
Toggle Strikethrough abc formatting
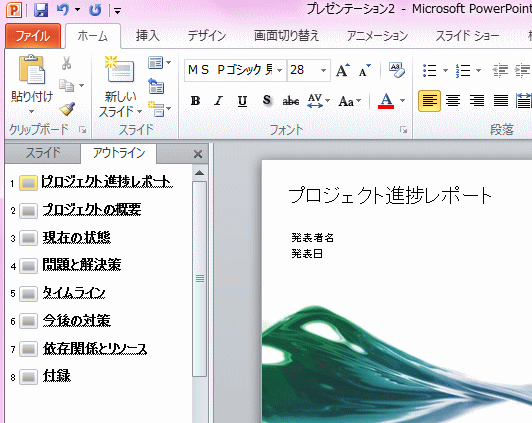291,101
